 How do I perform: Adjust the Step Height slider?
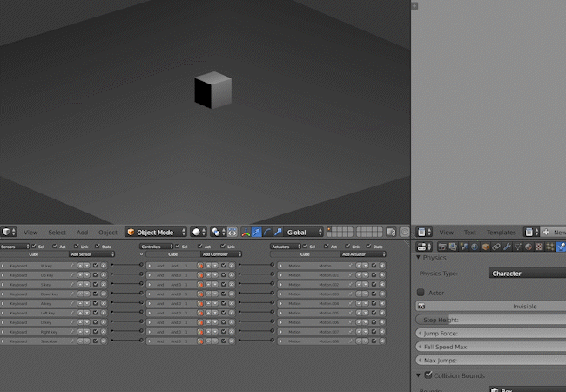pyautogui.click(x=491, y=320)
